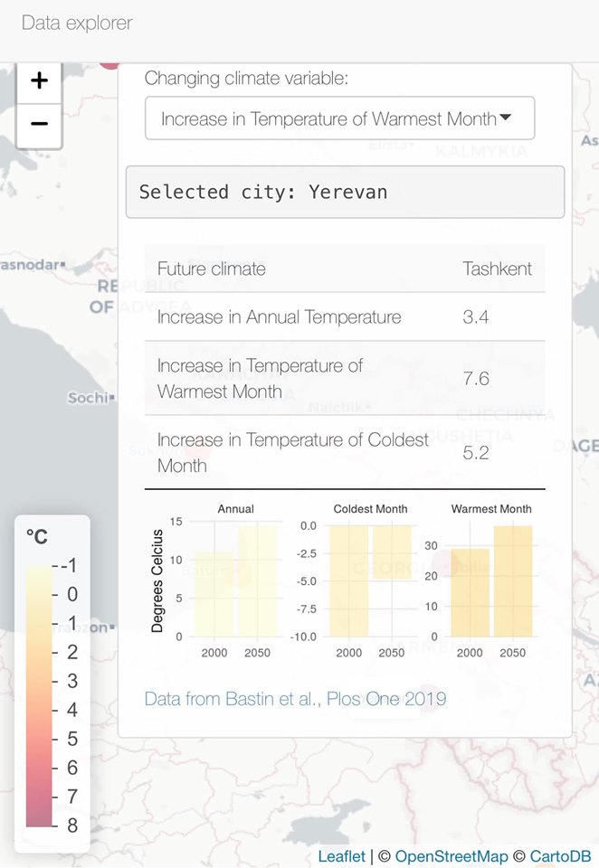599x868 pixels.
Task: Open the Data from Bastin et al. link
Action: pyautogui.click(x=295, y=698)
